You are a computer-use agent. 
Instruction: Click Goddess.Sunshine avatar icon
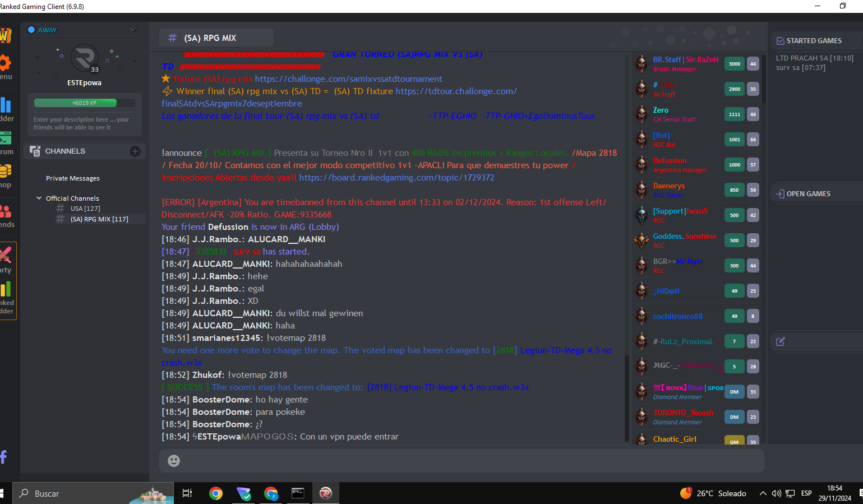(x=642, y=241)
